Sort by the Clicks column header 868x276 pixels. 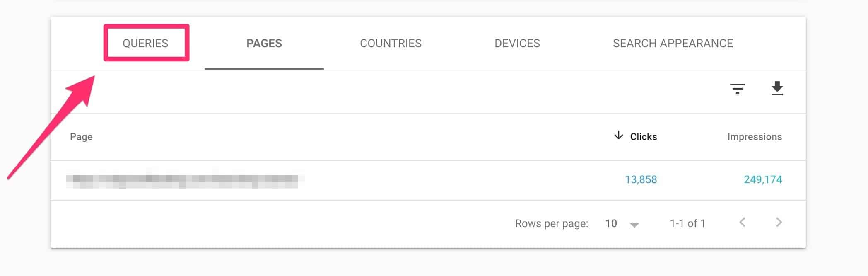pyautogui.click(x=643, y=136)
